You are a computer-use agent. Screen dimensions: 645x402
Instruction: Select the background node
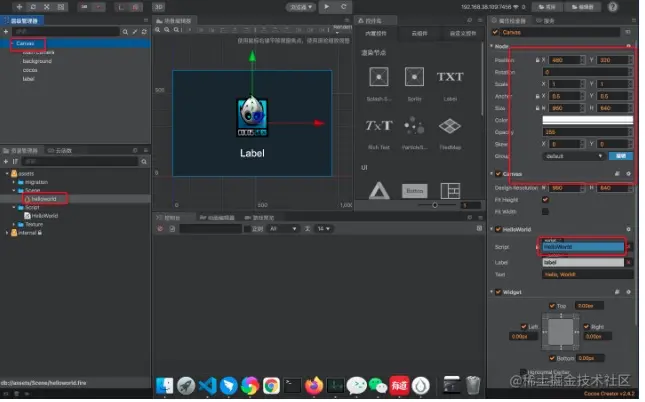coord(37,61)
